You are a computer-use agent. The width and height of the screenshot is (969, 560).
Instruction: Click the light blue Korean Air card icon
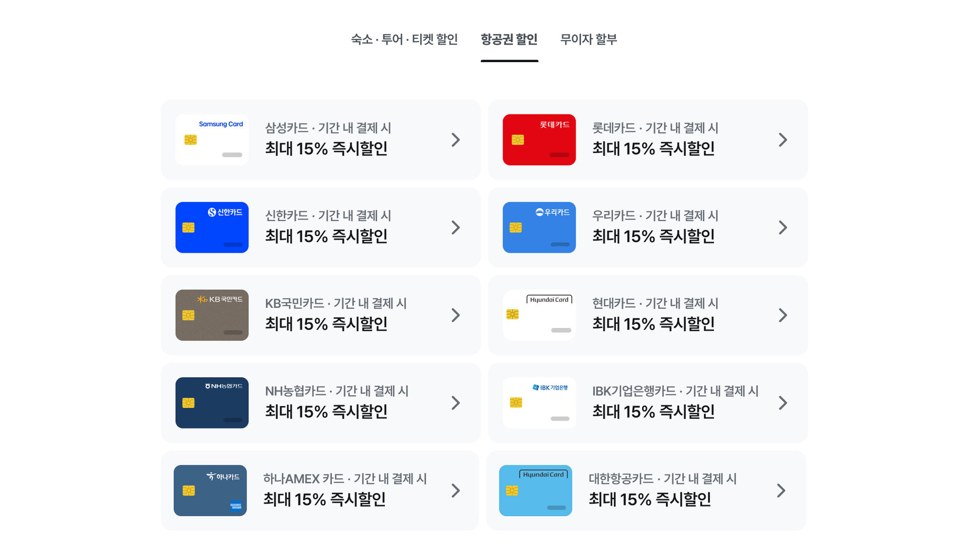coord(535,490)
